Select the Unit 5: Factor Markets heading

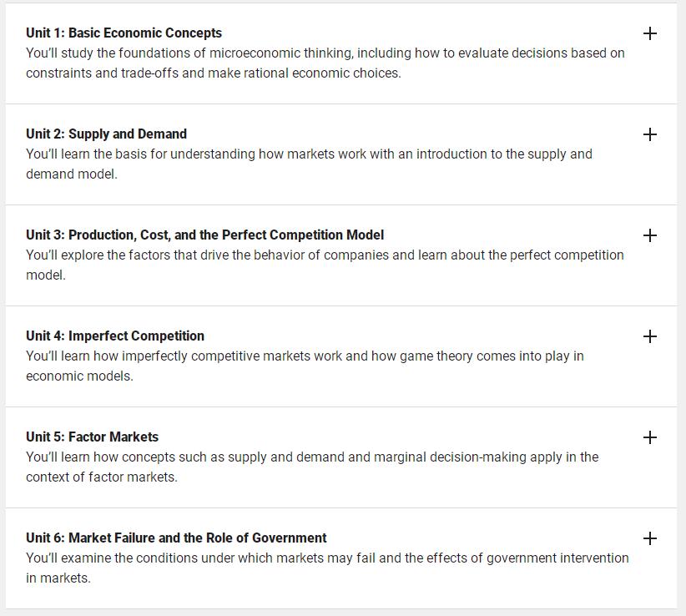92,437
